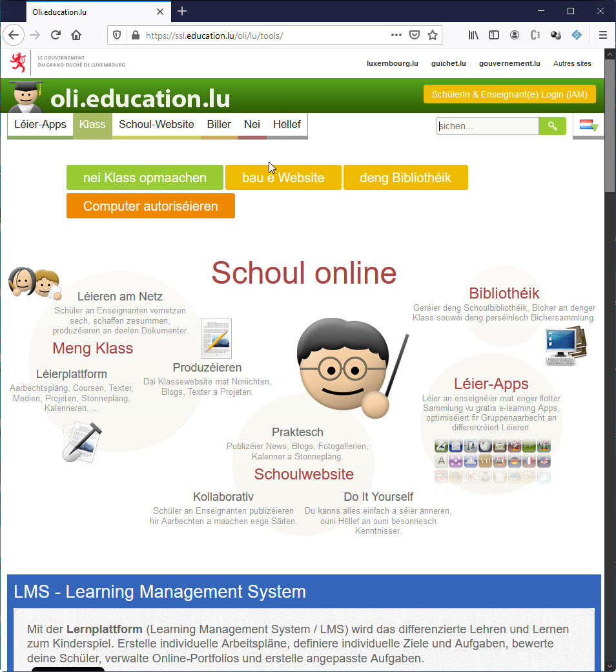Click the Léieren am Netz heading
Screen dimensions: 616x672
click(x=120, y=296)
